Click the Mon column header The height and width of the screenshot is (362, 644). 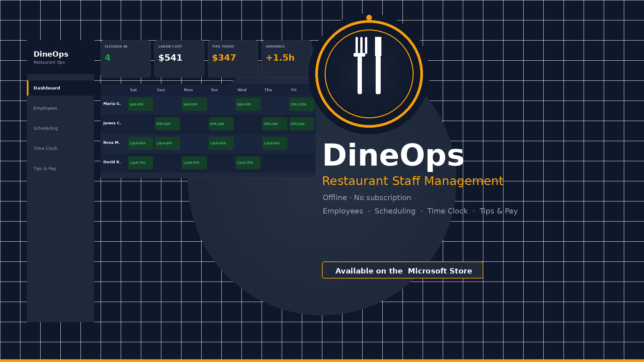pyautogui.click(x=188, y=90)
